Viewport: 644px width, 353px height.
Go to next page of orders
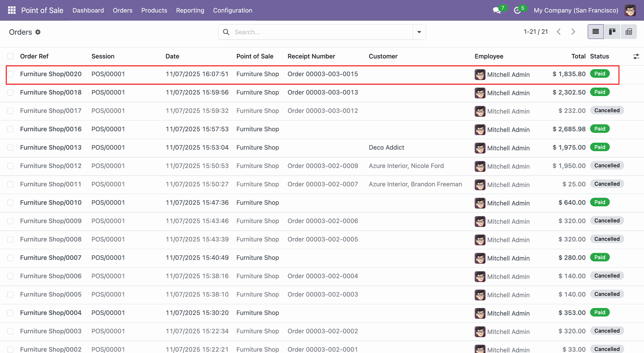(573, 32)
